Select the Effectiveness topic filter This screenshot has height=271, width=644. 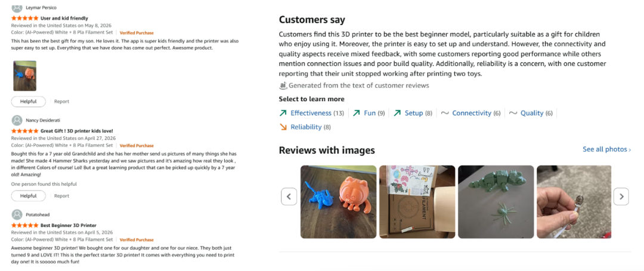(311, 113)
